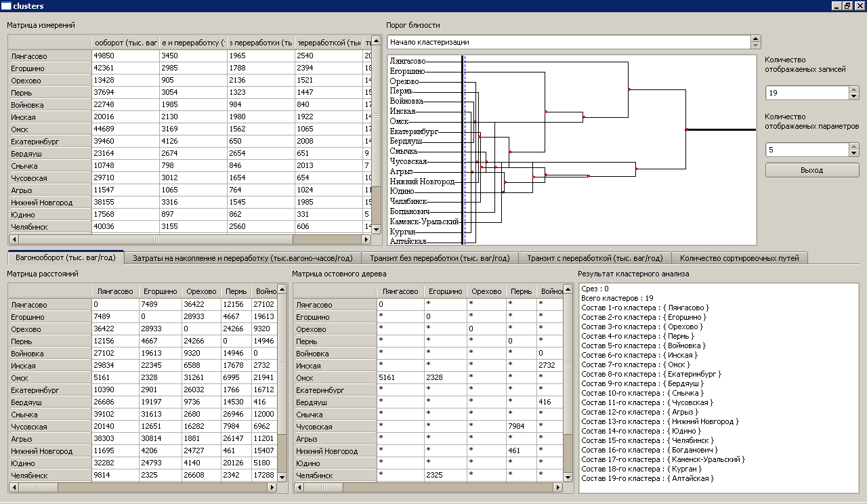Increase the proximity threshold with up arrow
Screen dimensions: 867x504
coord(755,39)
